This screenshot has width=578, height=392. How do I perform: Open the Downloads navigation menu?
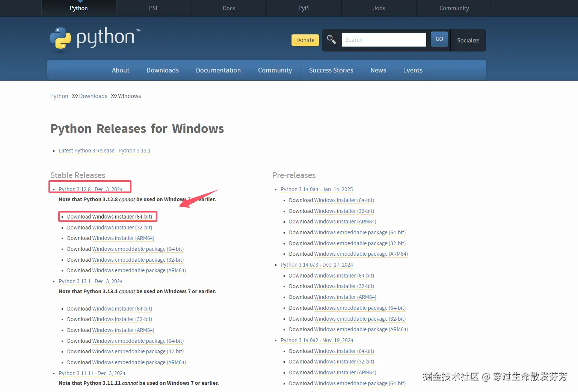tap(163, 70)
